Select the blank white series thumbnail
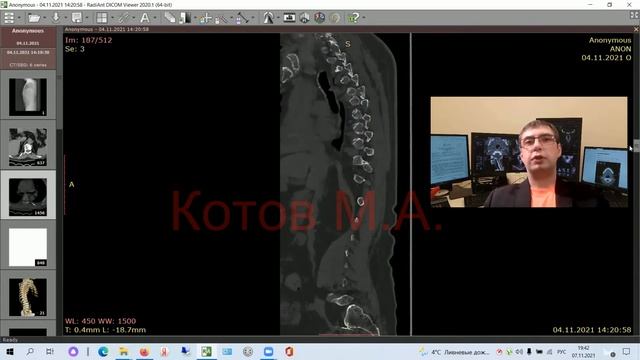This screenshot has height=360, width=640. click(x=28, y=247)
